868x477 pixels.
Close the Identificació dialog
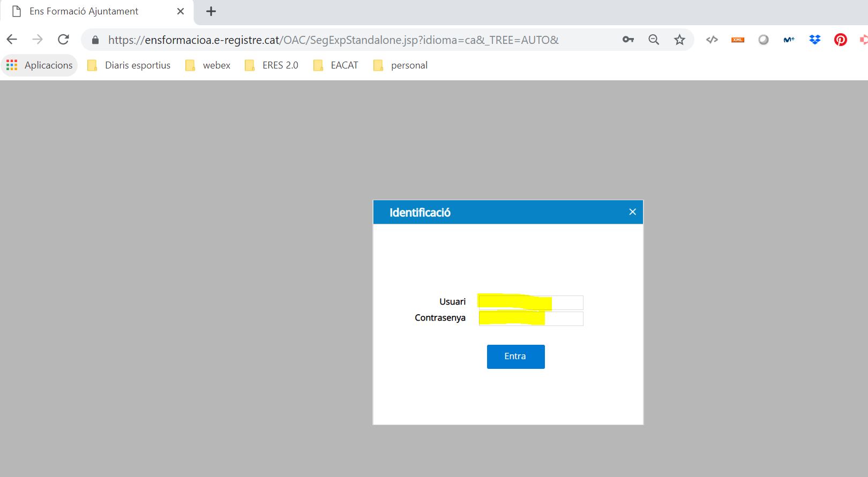632,212
